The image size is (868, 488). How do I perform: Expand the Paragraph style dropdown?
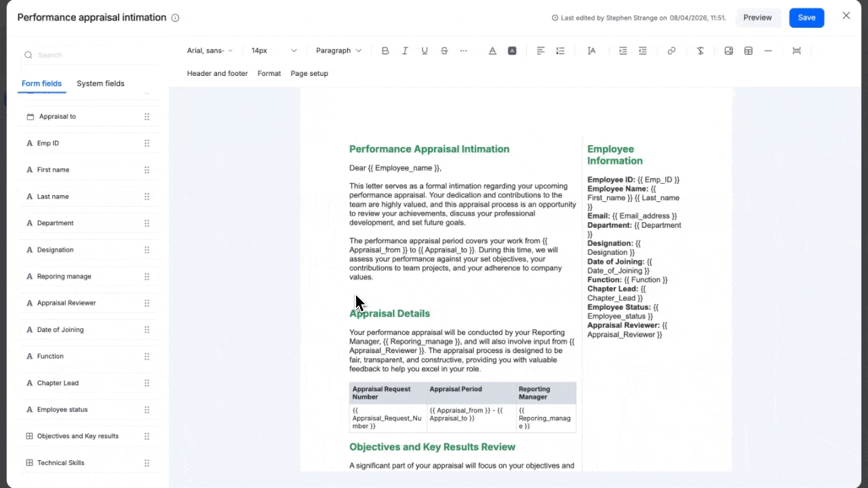[x=338, y=51]
